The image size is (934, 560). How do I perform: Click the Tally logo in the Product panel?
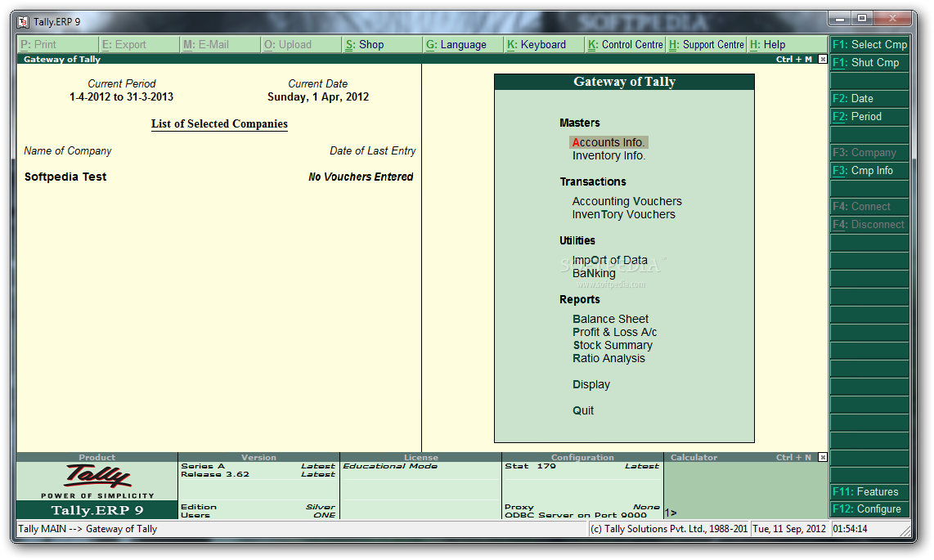pyautogui.click(x=97, y=477)
